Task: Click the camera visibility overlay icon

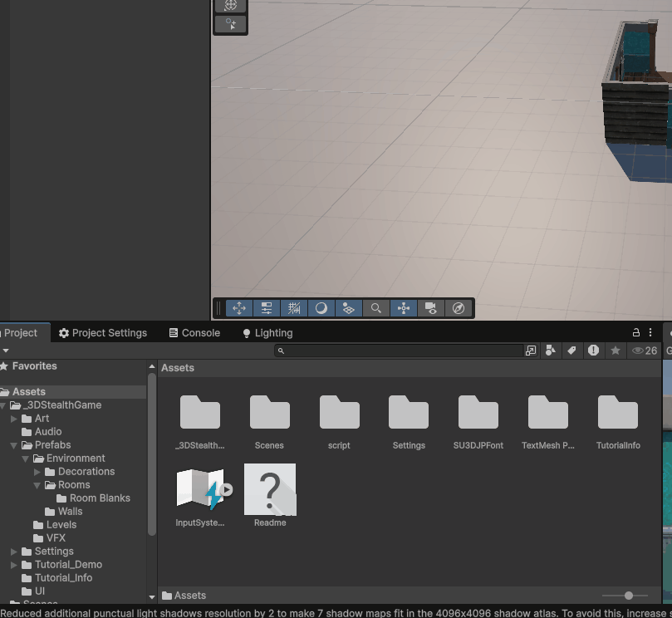Action: coord(430,308)
